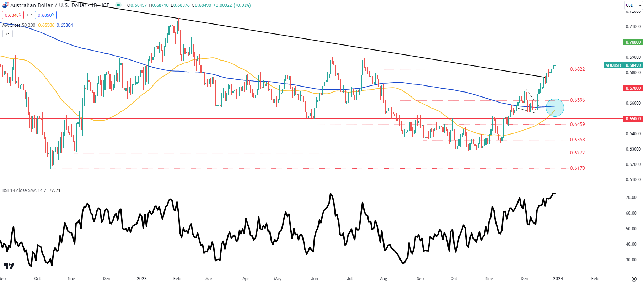The width and height of the screenshot is (644, 283).
Task: Click the red 0.67000 price level label
Action: (633, 88)
